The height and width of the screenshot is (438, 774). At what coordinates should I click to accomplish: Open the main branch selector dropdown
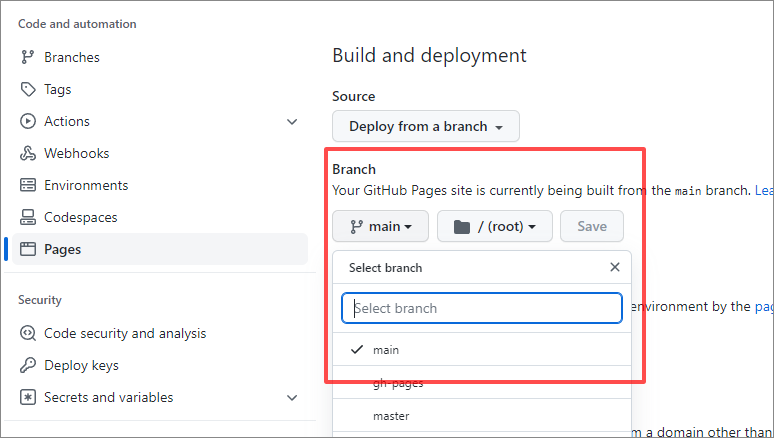point(380,227)
